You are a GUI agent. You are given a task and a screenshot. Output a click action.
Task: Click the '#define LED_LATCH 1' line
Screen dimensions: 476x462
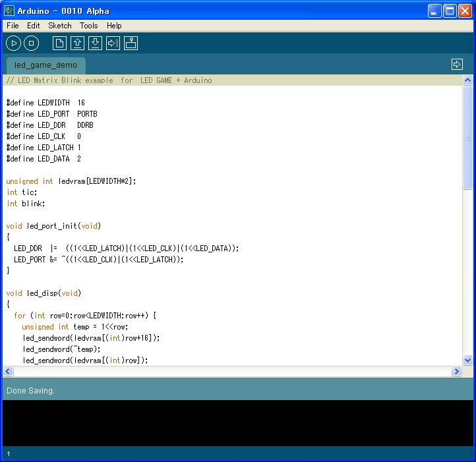(x=44, y=148)
